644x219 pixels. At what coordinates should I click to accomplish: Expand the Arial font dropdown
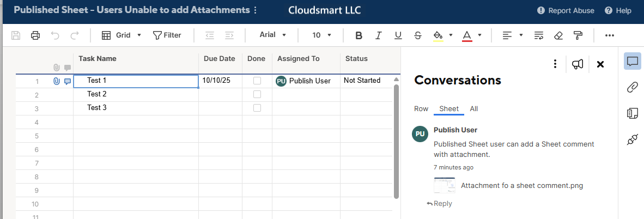click(273, 35)
